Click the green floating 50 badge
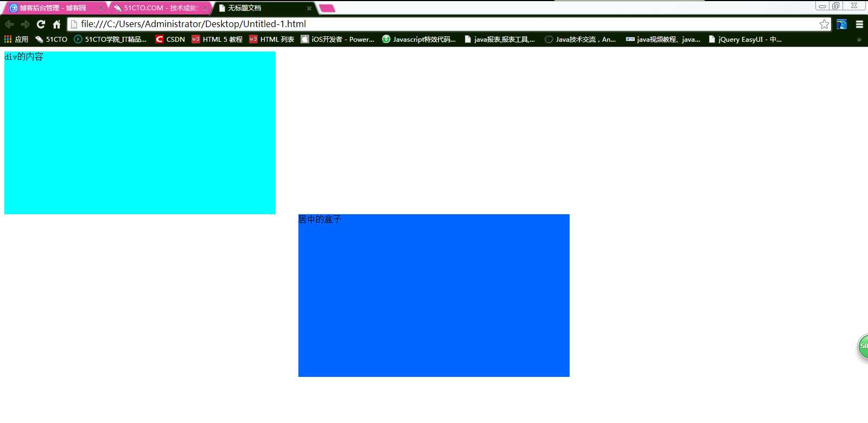The height and width of the screenshot is (423, 868). point(863,347)
